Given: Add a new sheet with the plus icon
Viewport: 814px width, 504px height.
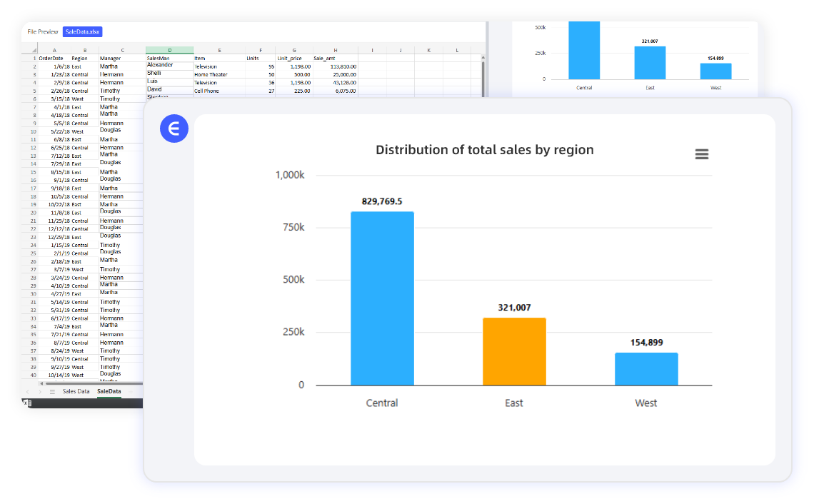Looking at the screenshot, I should (x=131, y=392).
